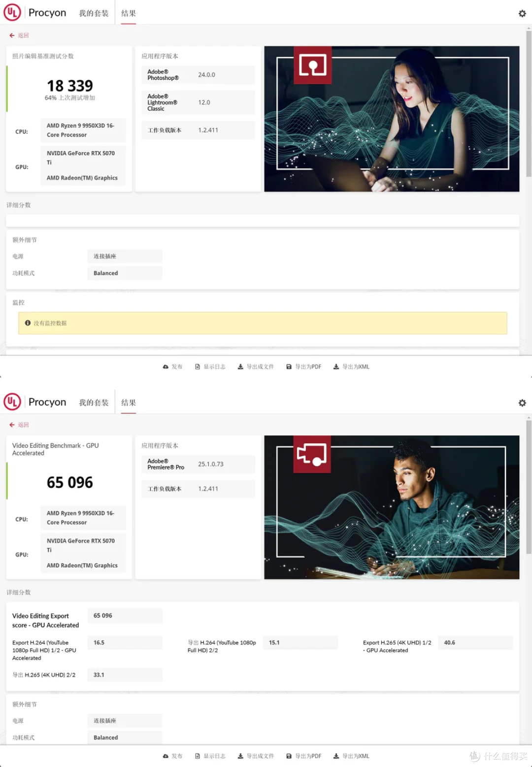Click red photo benchmark badge on woman image
Viewport: 532px width, 767px height.
(313, 65)
